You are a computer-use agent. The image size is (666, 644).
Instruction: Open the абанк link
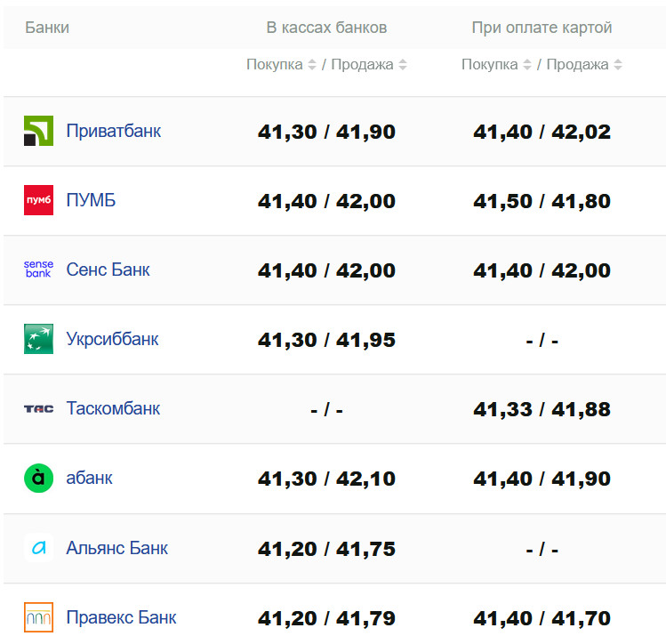click(x=89, y=478)
